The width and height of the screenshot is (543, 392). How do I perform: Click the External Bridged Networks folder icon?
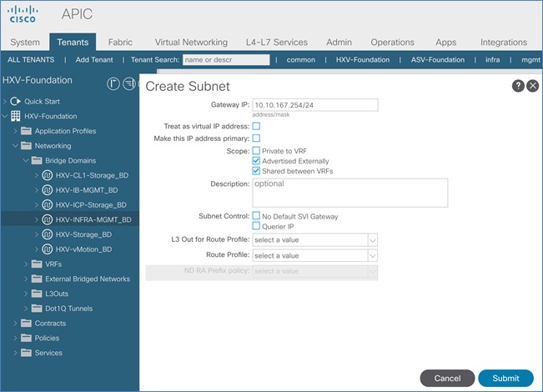click(37, 279)
